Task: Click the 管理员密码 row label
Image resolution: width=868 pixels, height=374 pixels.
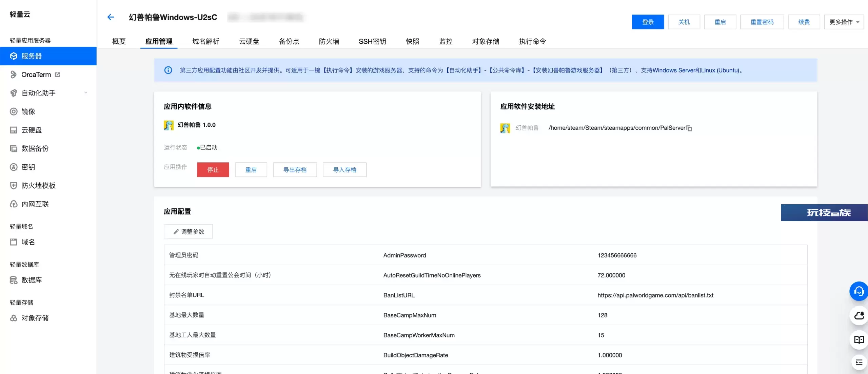Action: click(x=184, y=255)
